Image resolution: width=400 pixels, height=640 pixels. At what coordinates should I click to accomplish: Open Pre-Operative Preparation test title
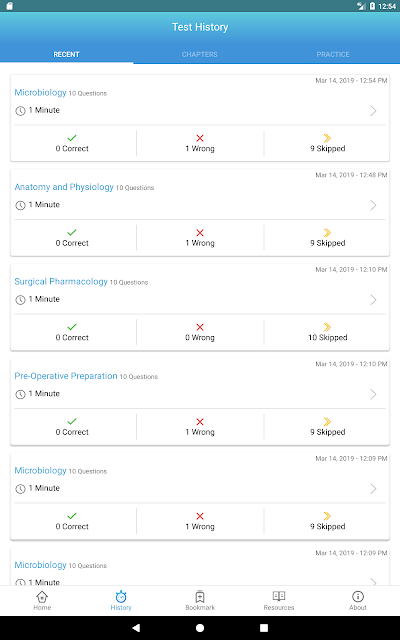coord(66,376)
